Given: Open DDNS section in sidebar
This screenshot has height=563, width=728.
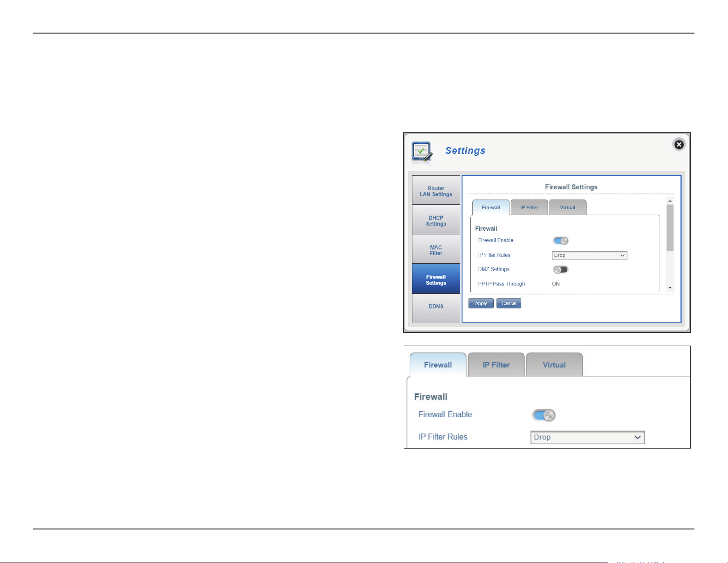Looking at the screenshot, I should tap(436, 307).
